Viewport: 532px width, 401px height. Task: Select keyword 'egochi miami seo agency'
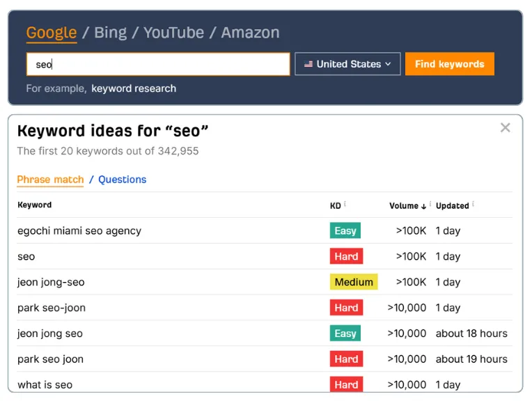[x=79, y=230]
